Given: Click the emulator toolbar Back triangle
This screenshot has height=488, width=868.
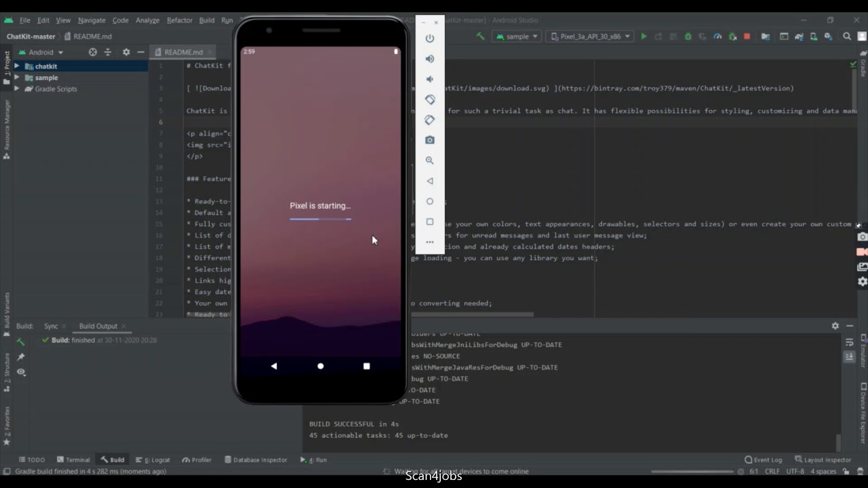Looking at the screenshot, I should [x=429, y=181].
